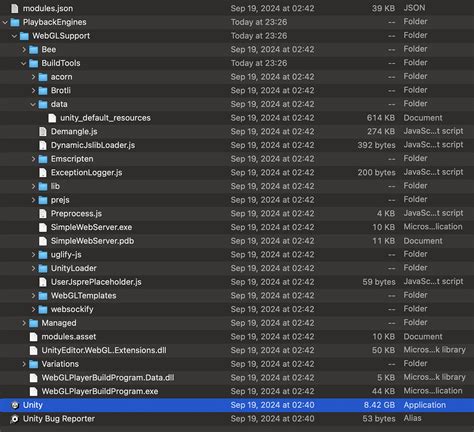
Task: Click the Application kind label
Action: point(425,405)
